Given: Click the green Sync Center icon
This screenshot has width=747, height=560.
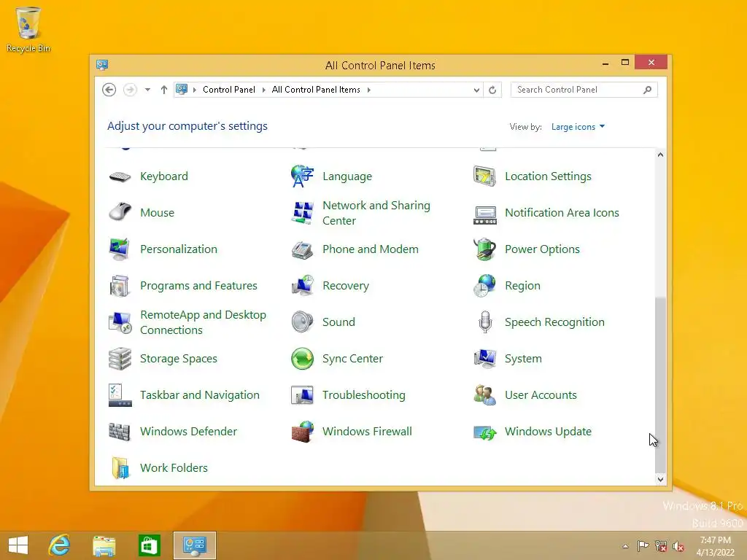Looking at the screenshot, I should (x=302, y=359).
